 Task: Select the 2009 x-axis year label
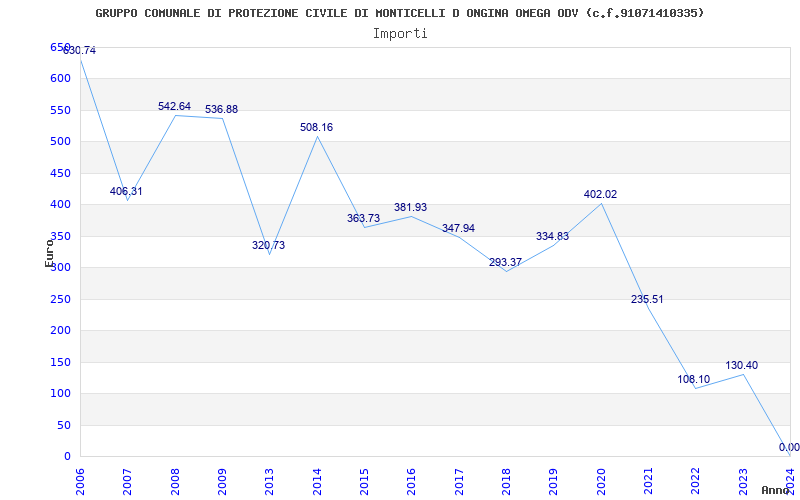pyautogui.click(x=222, y=482)
